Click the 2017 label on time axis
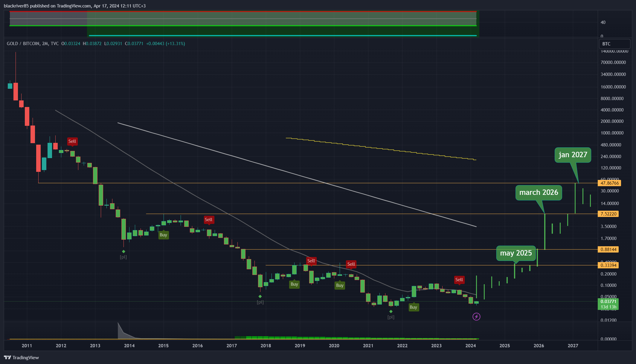This screenshot has width=636, height=364. click(232, 346)
